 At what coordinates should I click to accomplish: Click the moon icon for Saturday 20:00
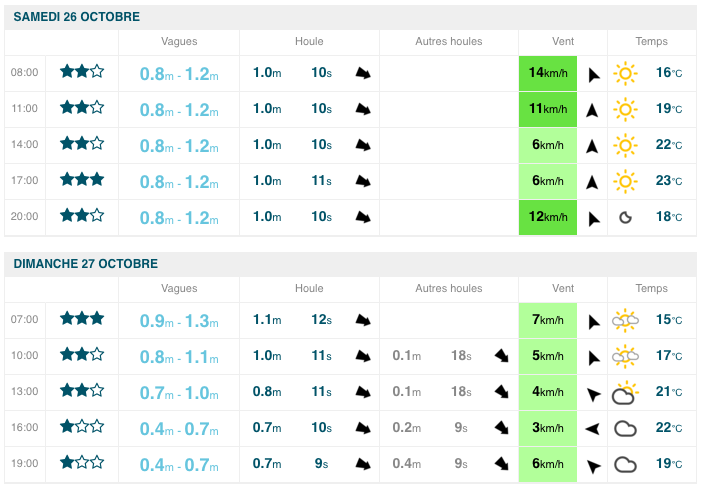pyautogui.click(x=625, y=217)
